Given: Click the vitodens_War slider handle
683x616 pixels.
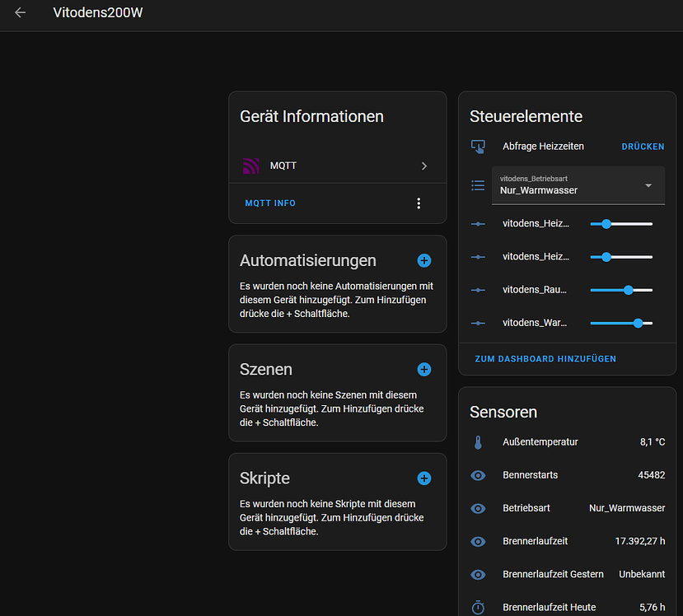Looking at the screenshot, I should coord(638,323).
